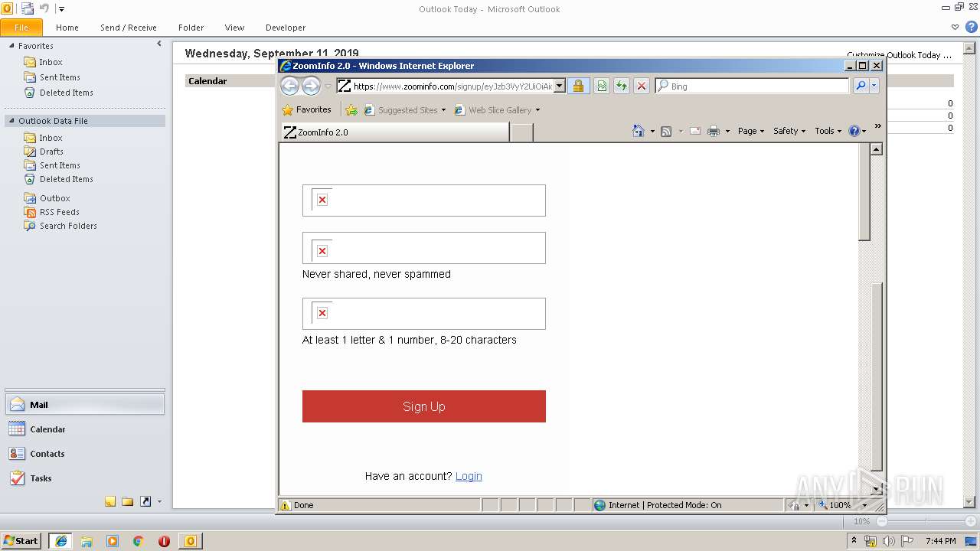Click the search magnifier button

click(x=861, y=86)
